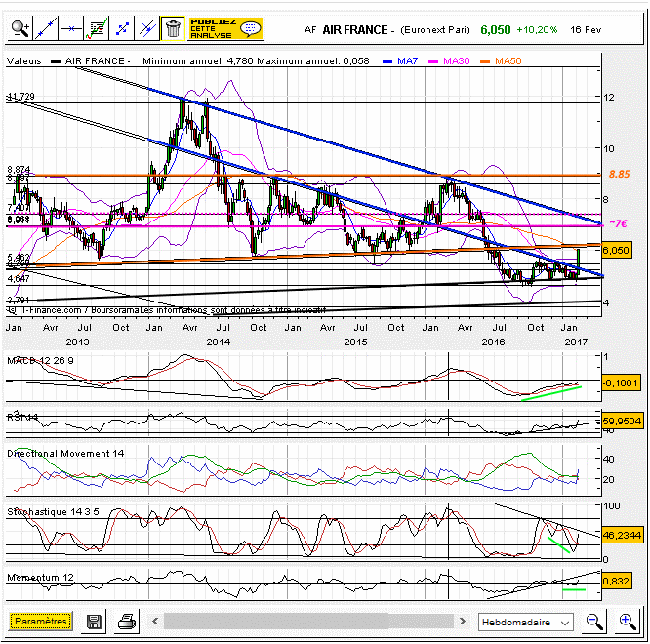The image size is (650, 644).
Task: Click the AIR FRANCE title text
Action: pos(355,30)
